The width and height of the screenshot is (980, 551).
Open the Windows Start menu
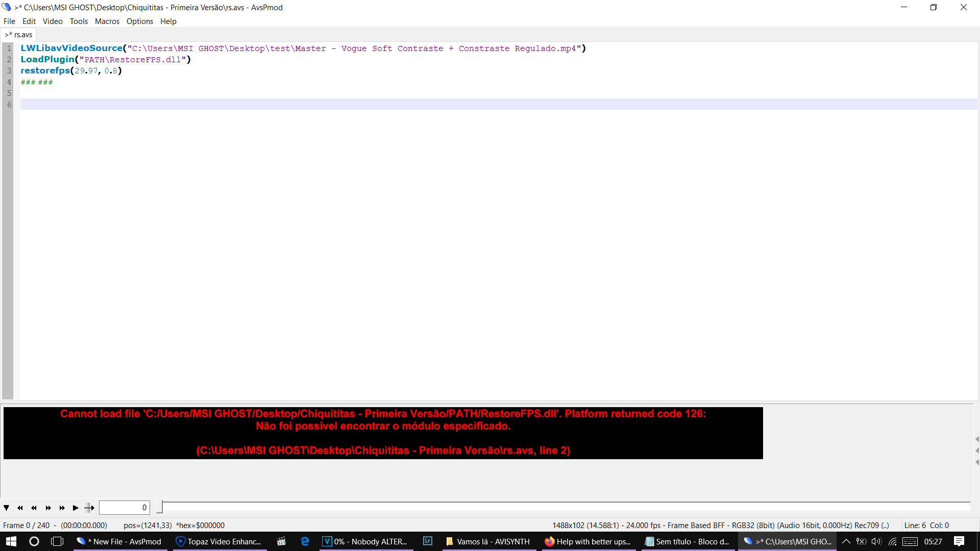click(x=11, y=541)
